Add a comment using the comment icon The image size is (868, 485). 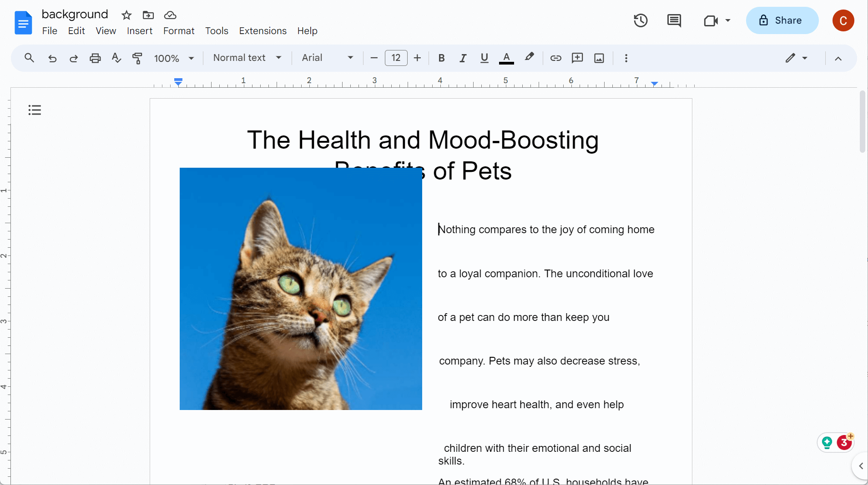point(577,58)
